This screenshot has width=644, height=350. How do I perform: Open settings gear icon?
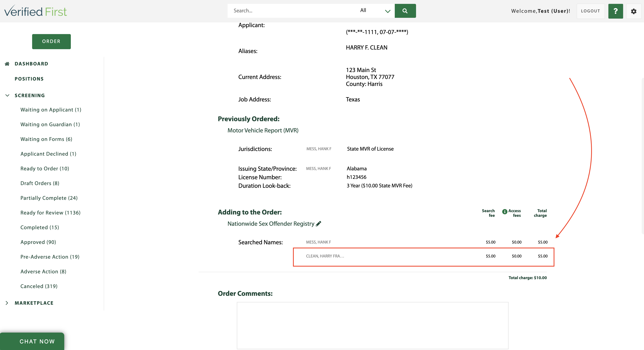click(634, 11)
